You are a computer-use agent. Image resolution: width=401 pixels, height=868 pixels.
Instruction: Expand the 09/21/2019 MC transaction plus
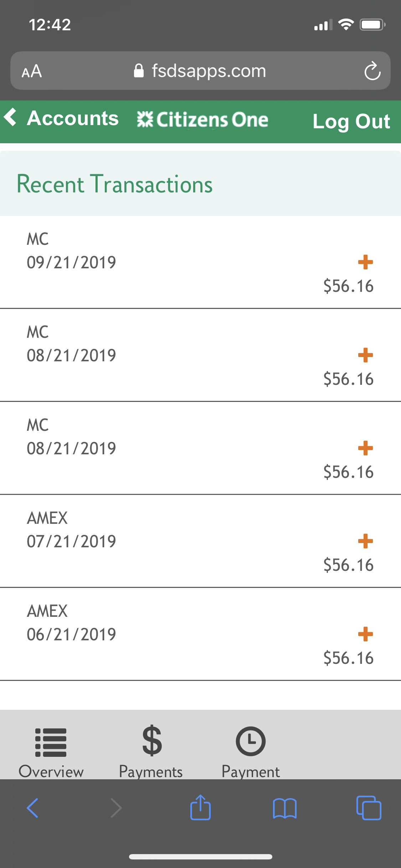[365, 262]
